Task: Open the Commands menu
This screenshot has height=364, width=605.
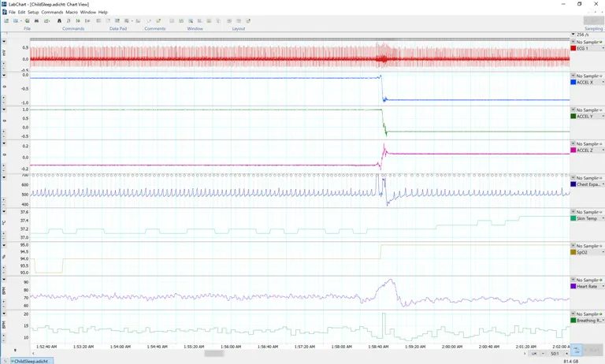Action: pos(52,12)
